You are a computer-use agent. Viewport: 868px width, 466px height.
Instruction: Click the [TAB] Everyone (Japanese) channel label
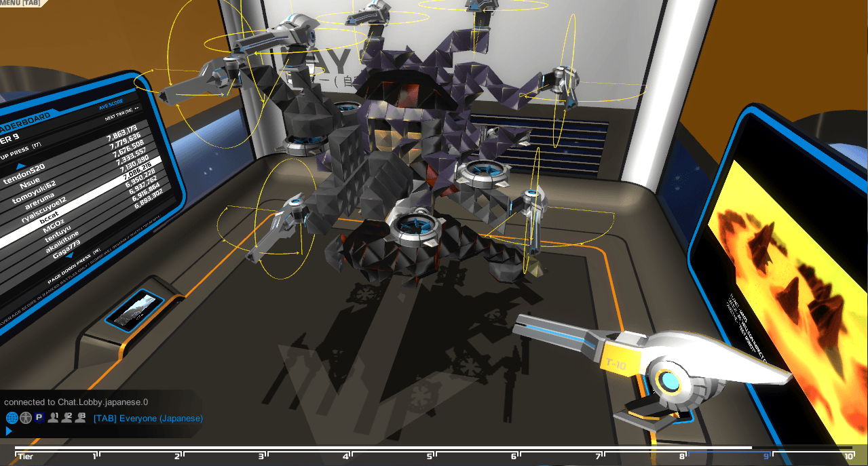click(148, 419)
